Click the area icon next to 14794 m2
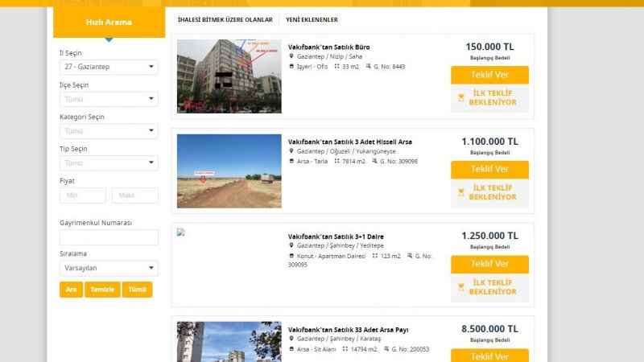Screen dimensions: 644x362 tap(345, 349)
